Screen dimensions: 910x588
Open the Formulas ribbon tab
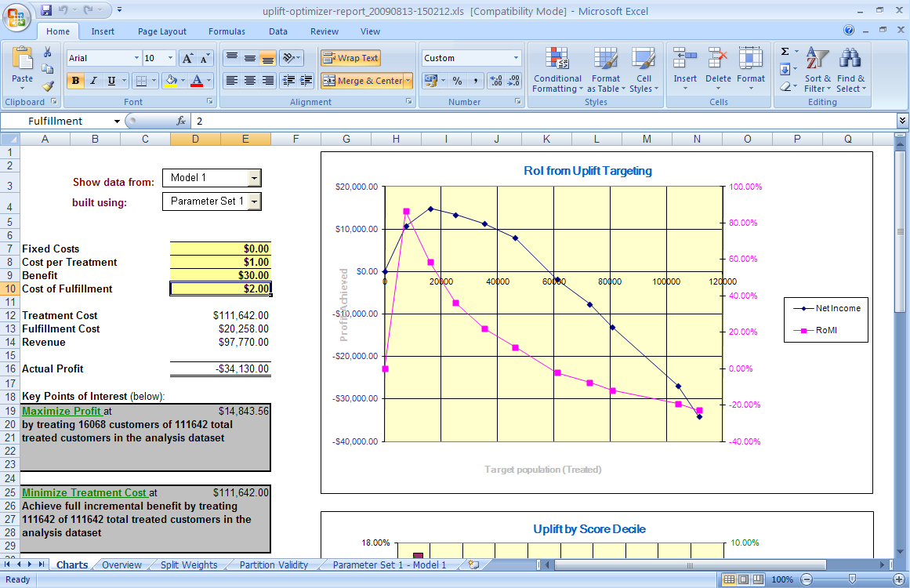(227, 31)
